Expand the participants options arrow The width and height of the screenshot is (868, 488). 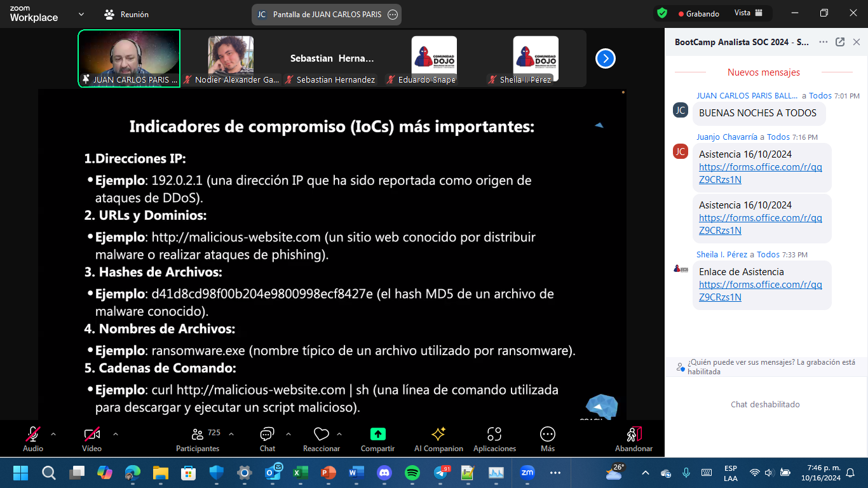coord(231,434)
